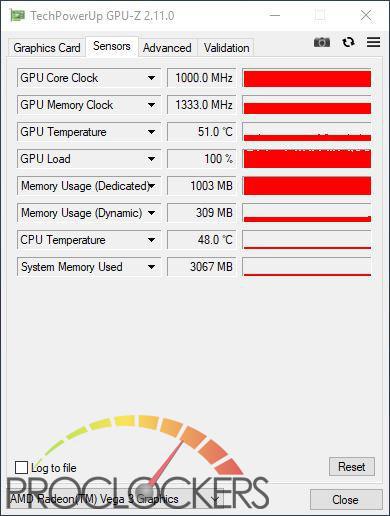Expand the System Memory Used dropdown

coord(151,267)
